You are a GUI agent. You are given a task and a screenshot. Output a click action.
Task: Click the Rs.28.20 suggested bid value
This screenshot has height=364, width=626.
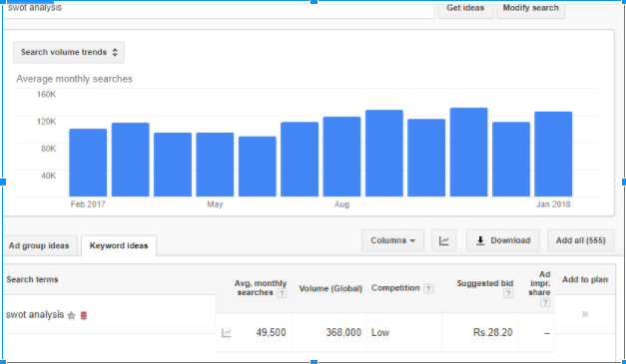pos(492,332)
